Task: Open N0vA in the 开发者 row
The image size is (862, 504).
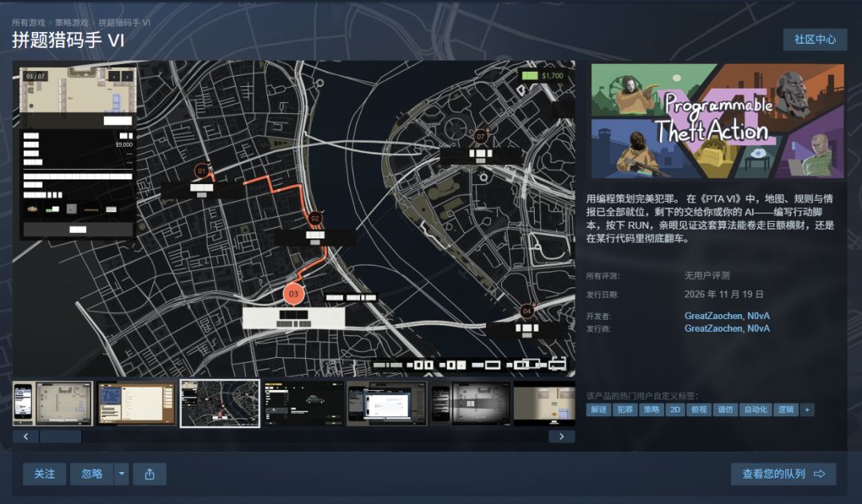Action: pos(759,316)
